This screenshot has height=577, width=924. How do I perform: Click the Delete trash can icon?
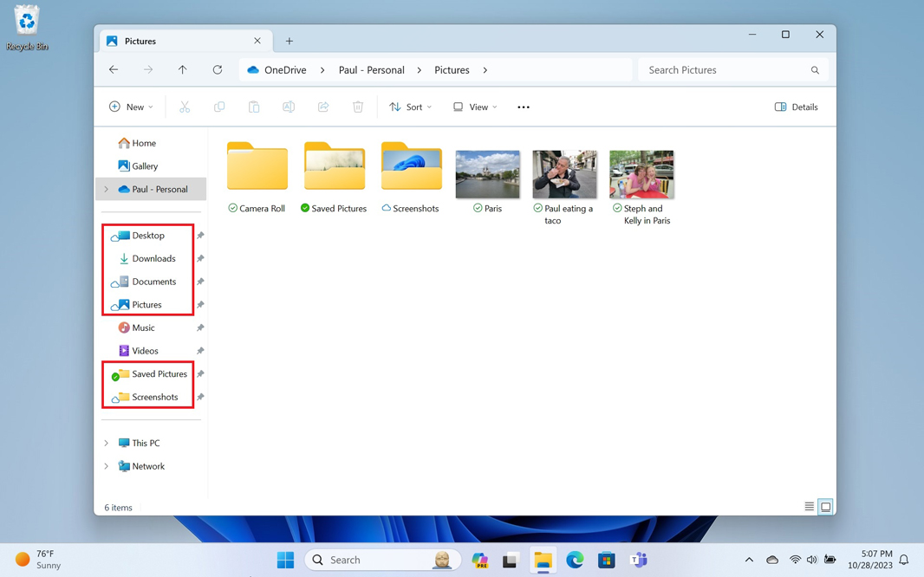coord(358,107)
